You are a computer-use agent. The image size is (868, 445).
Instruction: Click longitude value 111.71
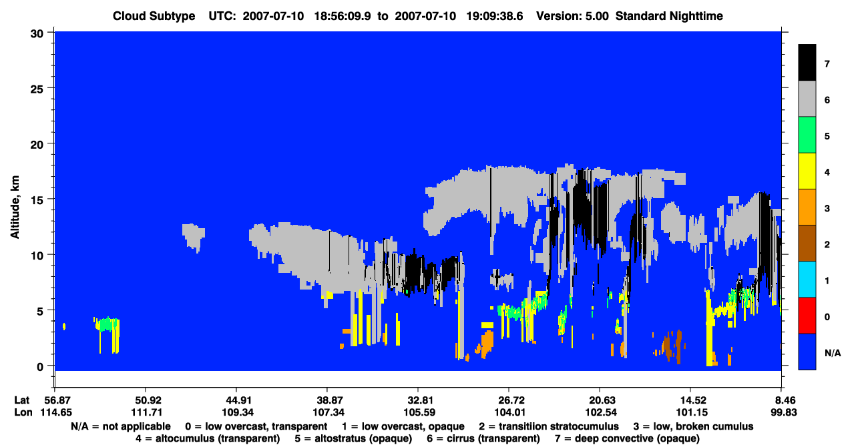click(145, 412)
